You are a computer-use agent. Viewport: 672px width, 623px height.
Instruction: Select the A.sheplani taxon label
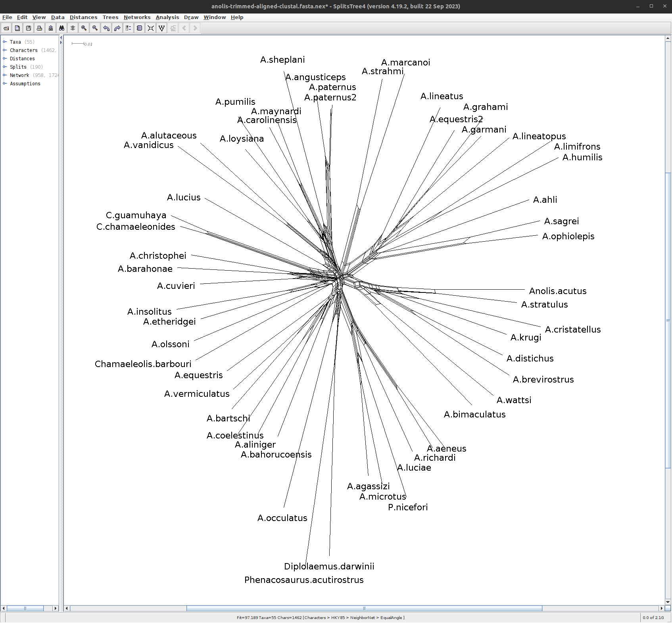click(x=282, y=60)
